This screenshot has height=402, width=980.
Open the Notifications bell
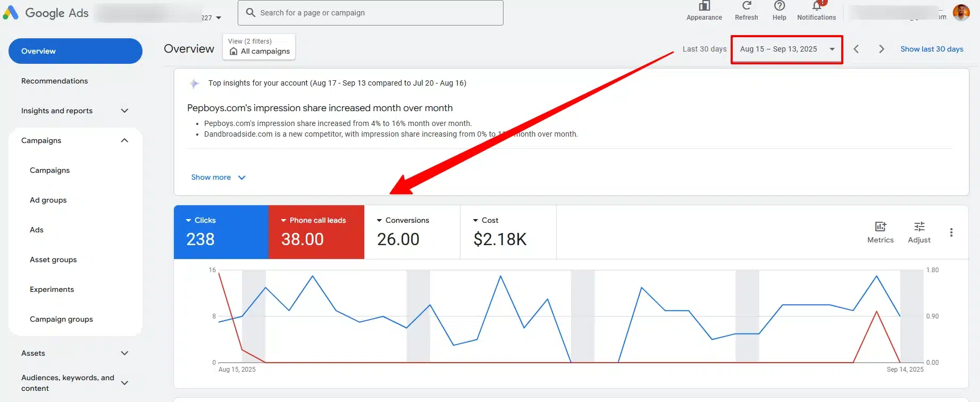[816, 6]
